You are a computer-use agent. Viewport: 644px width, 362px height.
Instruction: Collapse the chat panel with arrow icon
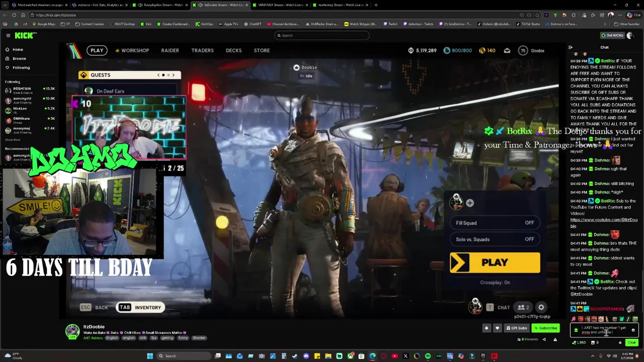coord(570,47)
